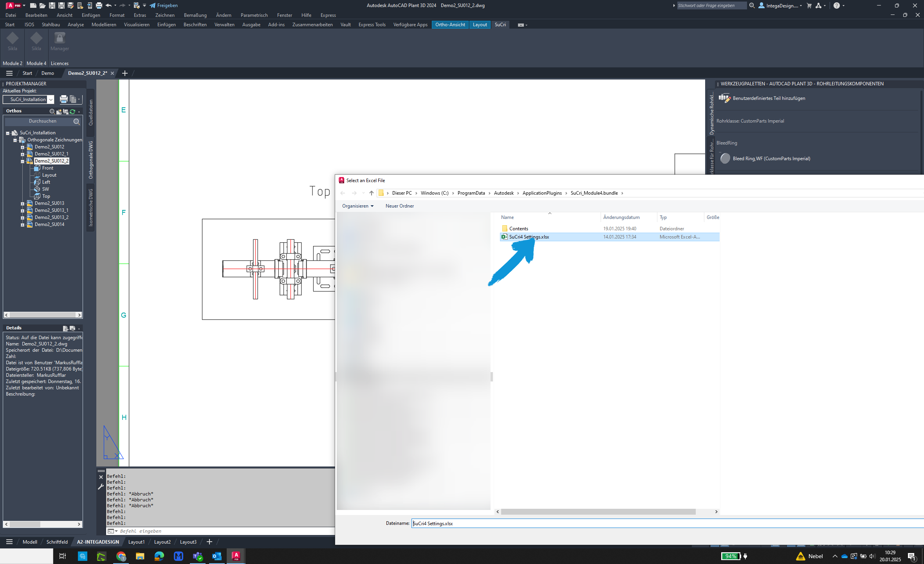Open the Modellieren menu tab
The image size is (924, 564).
pyautogui.click(x=102, y=24)
